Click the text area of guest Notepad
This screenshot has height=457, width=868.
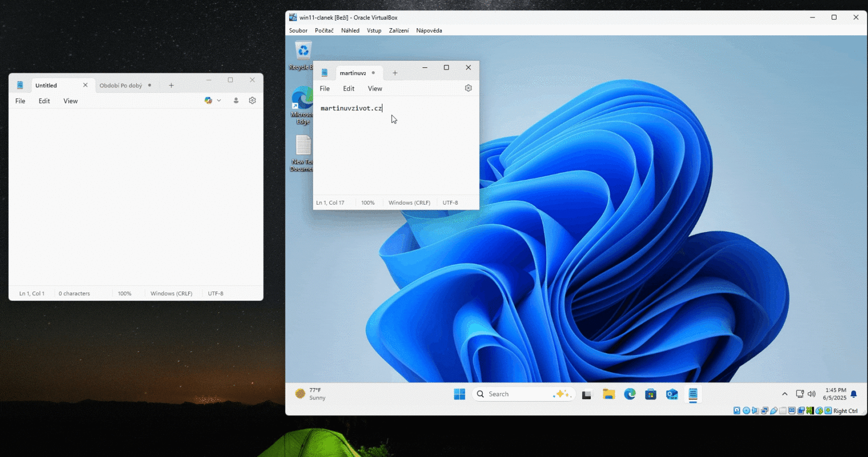(x=396, y=147)
